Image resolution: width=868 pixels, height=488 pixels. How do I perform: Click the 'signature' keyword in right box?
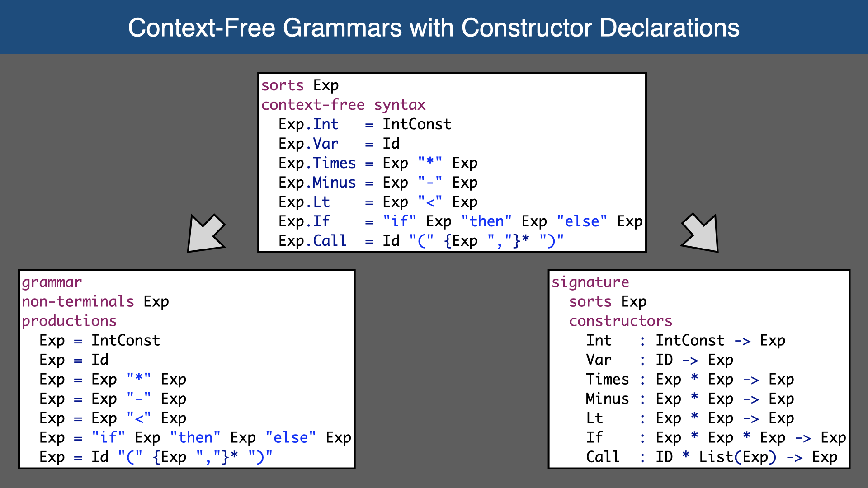point(590,282)
